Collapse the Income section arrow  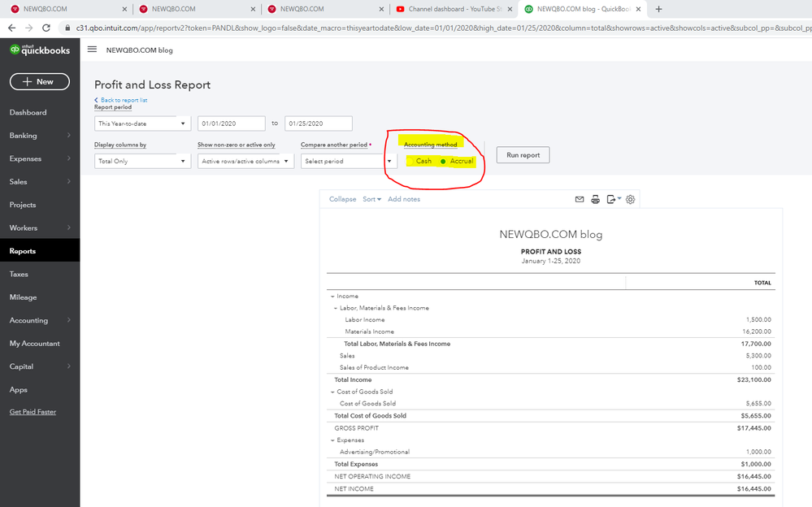332,297
